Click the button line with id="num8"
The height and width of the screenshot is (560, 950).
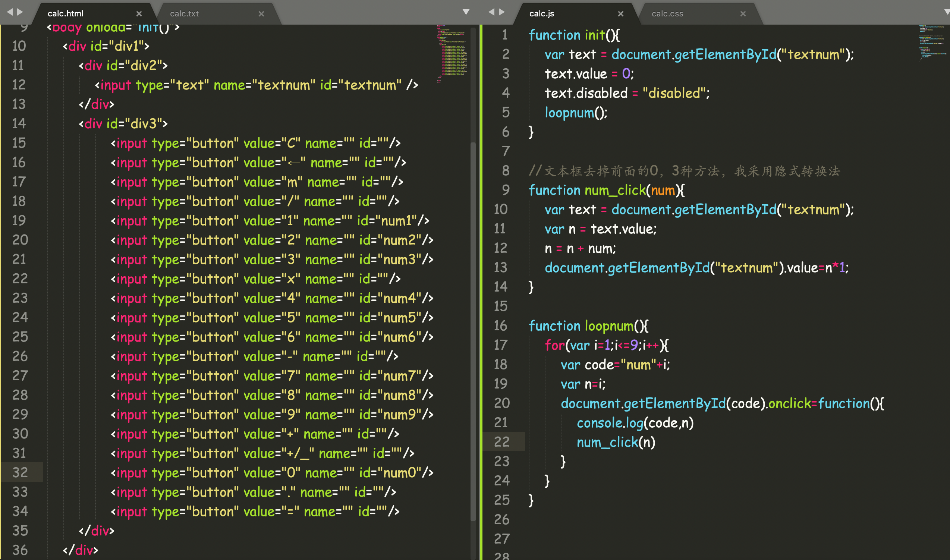(x=272, y=395)
